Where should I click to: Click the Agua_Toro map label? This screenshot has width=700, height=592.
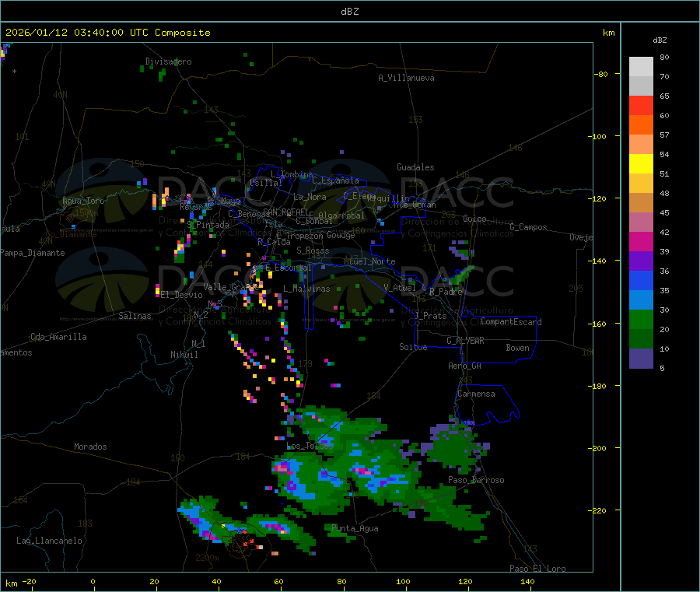tap(83, 201)
